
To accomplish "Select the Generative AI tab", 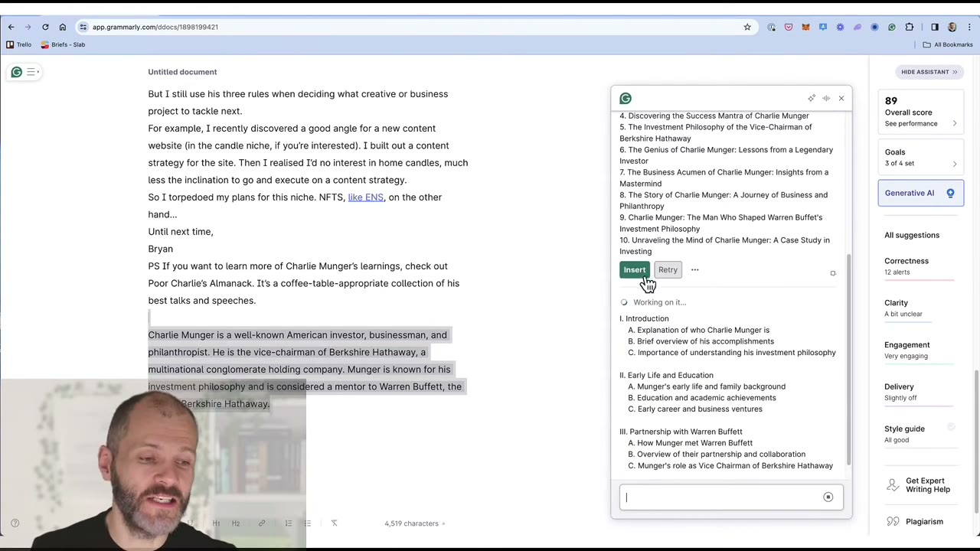I will (x=921, y=193).
